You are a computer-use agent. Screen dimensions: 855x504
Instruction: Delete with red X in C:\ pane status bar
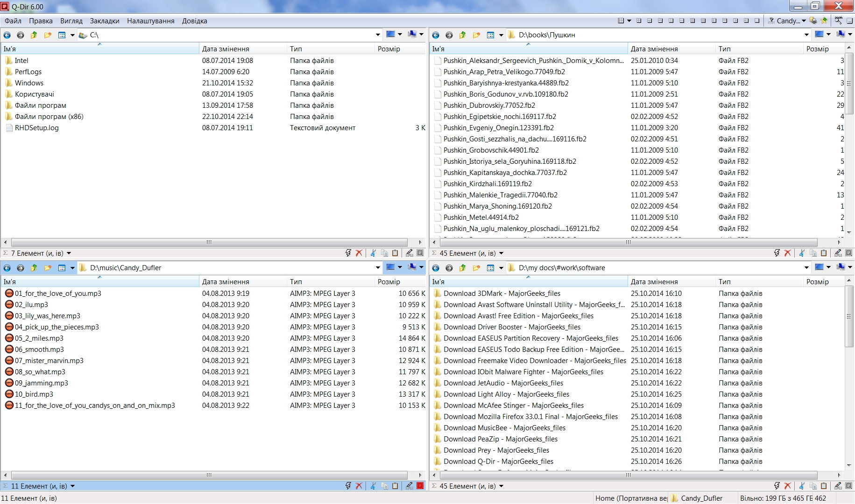click(x=359, y=253)
